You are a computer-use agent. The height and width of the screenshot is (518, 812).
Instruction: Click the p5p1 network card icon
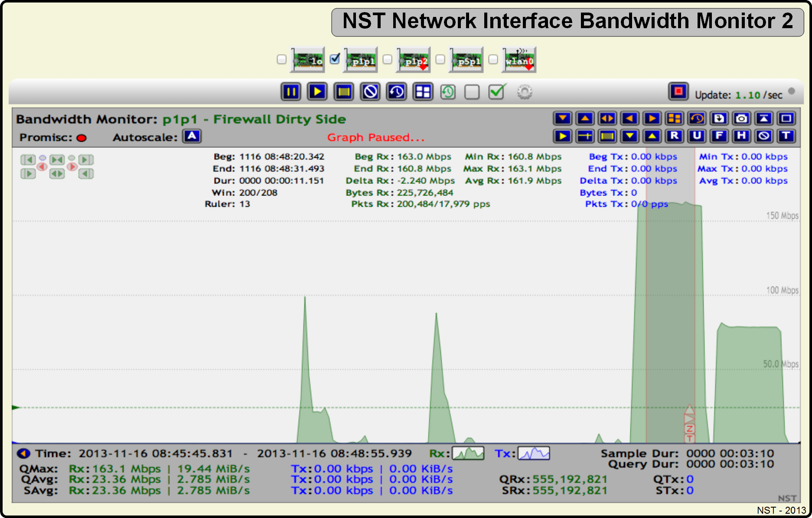point(466,60)
